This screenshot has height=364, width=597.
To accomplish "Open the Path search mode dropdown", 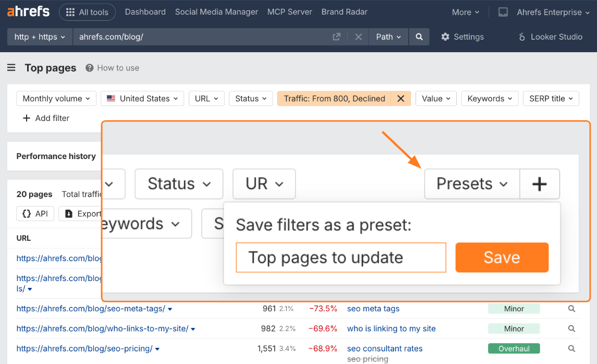I will point(388,37).
